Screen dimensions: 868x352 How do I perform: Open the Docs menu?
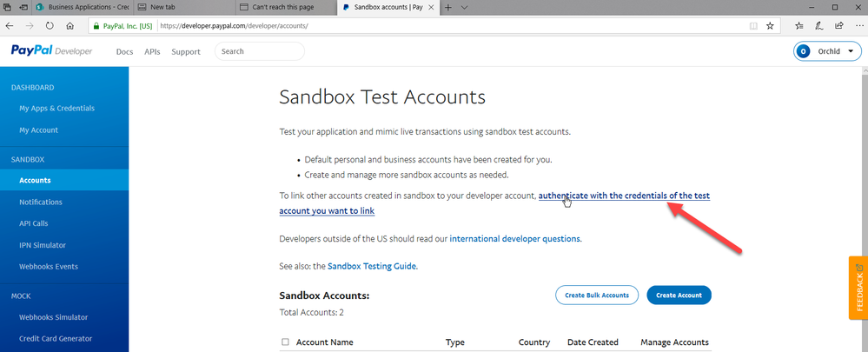[124, 51]
